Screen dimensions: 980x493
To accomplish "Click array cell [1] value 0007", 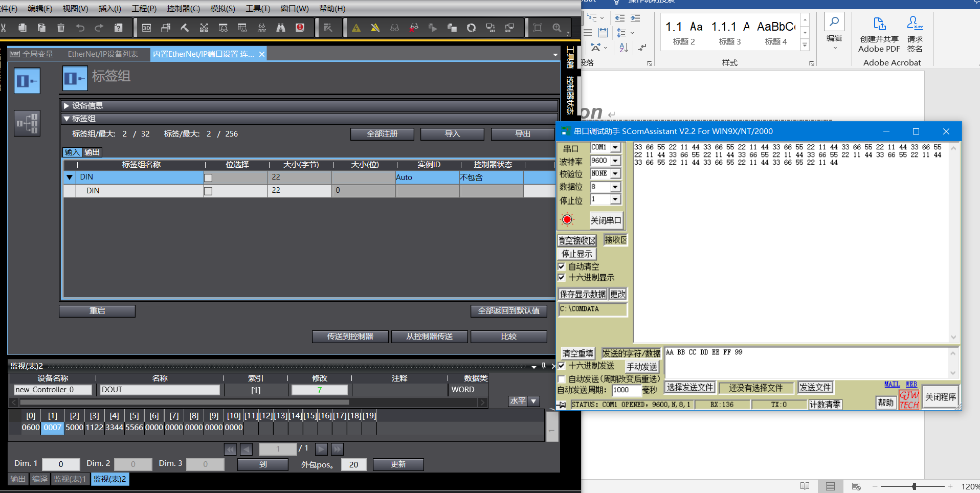I will tap(53, 428).
